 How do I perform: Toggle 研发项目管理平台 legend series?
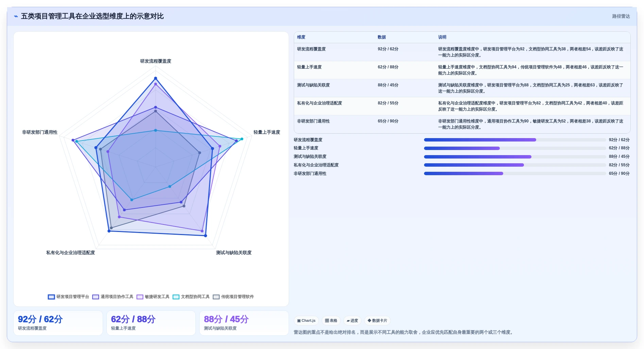click(68, 297)
